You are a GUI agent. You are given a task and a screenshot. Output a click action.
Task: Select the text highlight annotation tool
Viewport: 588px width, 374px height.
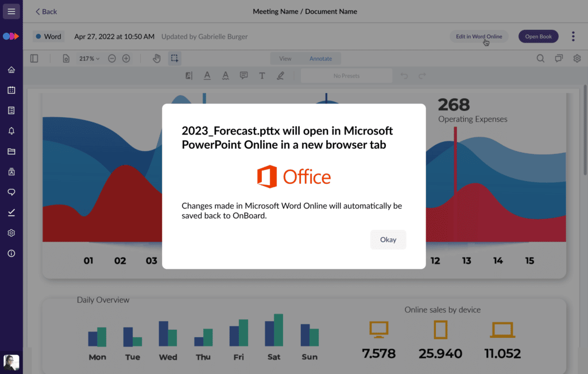(x=188, y=75)
